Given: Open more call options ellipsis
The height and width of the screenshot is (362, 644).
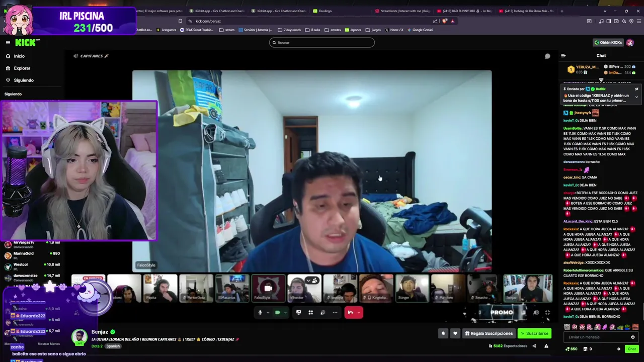Looking at the screenshot, I should point(335,312).
